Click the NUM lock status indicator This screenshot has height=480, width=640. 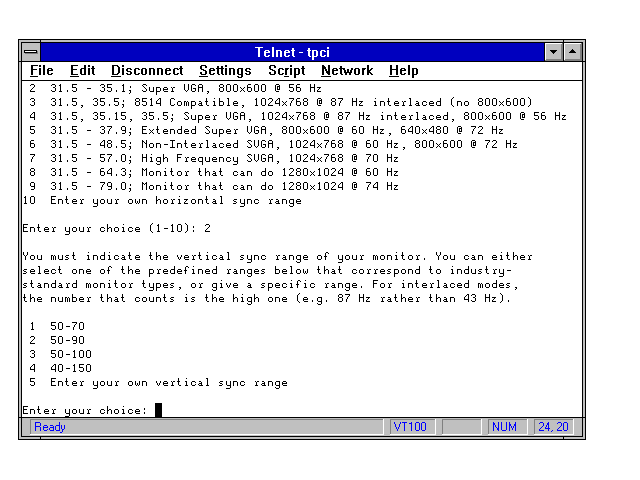pos(505,427)
